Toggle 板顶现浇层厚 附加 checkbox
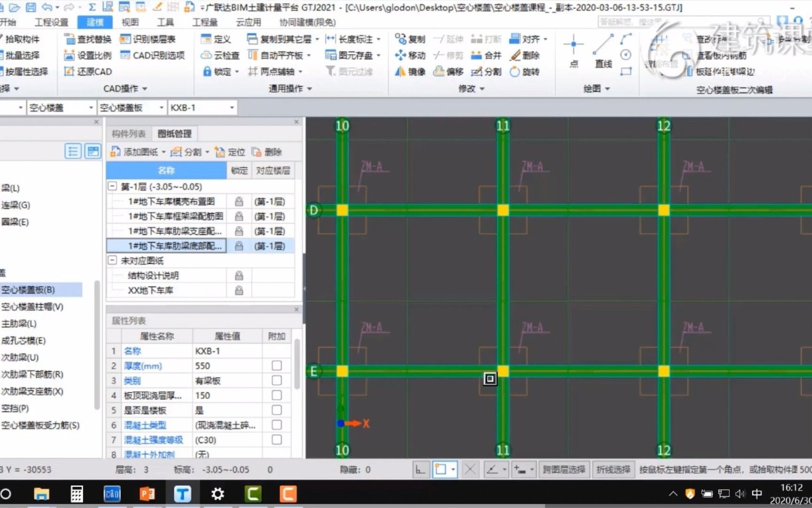 click(x=277, y=395)
